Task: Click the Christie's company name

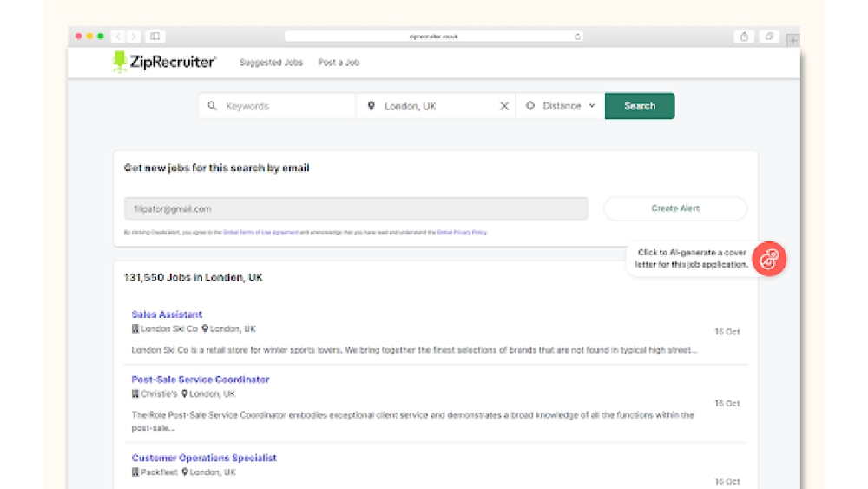Action: pyautogui.click(x=159, y=394)
